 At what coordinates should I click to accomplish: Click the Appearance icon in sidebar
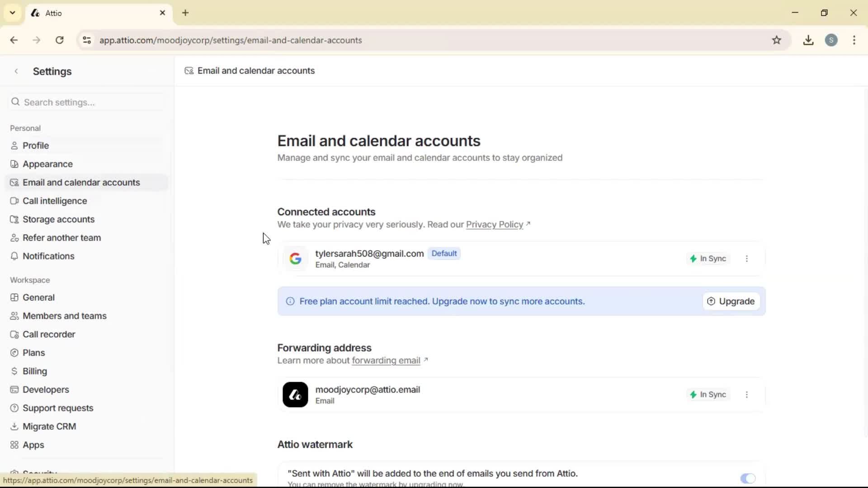(x=14, y=164)
